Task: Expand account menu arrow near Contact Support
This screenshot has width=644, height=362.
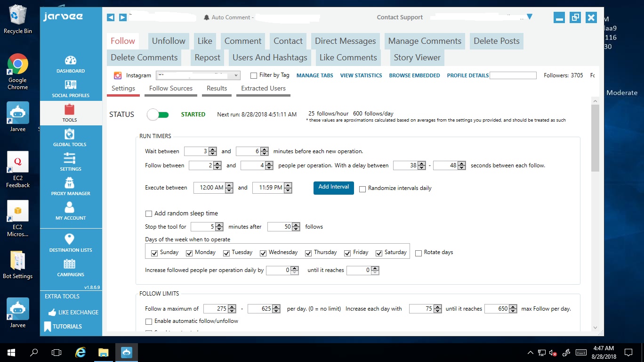Action: tap(529, 17)
